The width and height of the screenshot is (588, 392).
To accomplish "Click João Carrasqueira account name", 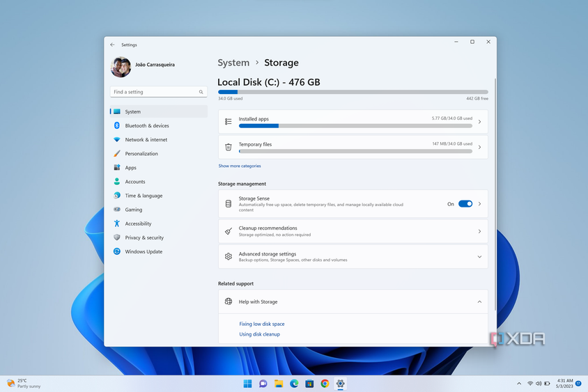I will [155, 65].
